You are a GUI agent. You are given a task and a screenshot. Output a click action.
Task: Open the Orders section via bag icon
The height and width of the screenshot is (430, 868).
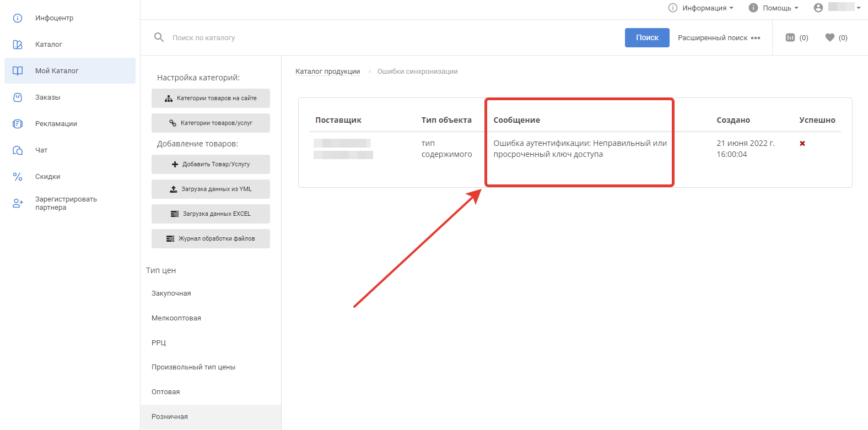(x=18, y=97)
